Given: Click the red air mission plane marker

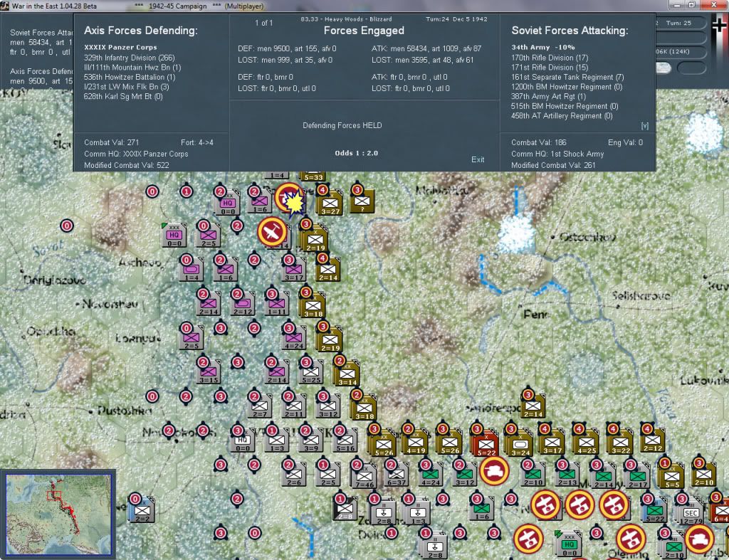Looking at the screenshot, I should click(272, 231).
